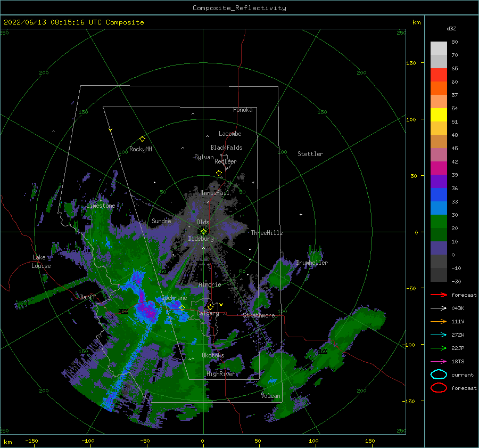Image resolution: width=479 pixels, height=448 pixels.
Task: Click the bright yellow 54-51 dBZ swatch
Action: coord(439,115)
